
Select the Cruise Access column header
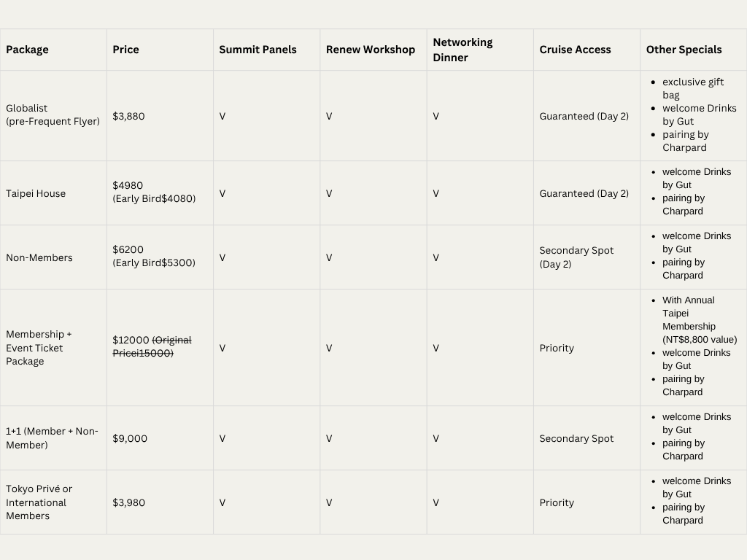(575, 50)
